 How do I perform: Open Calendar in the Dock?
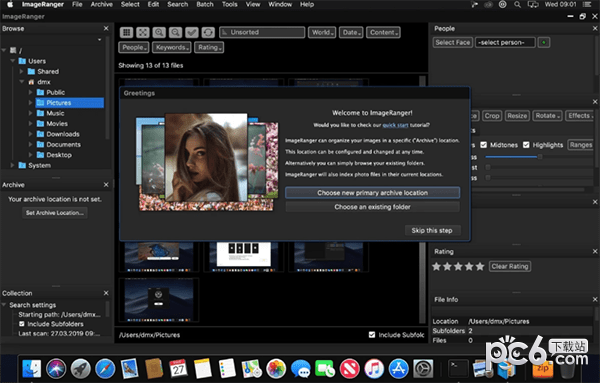(178, 369)
